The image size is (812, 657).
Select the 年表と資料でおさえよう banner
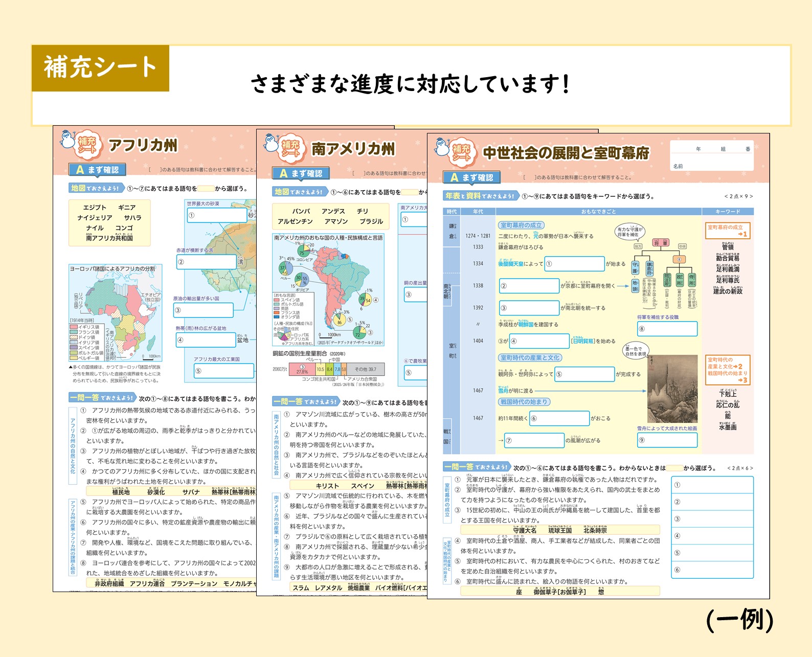(x=481, y=196)
